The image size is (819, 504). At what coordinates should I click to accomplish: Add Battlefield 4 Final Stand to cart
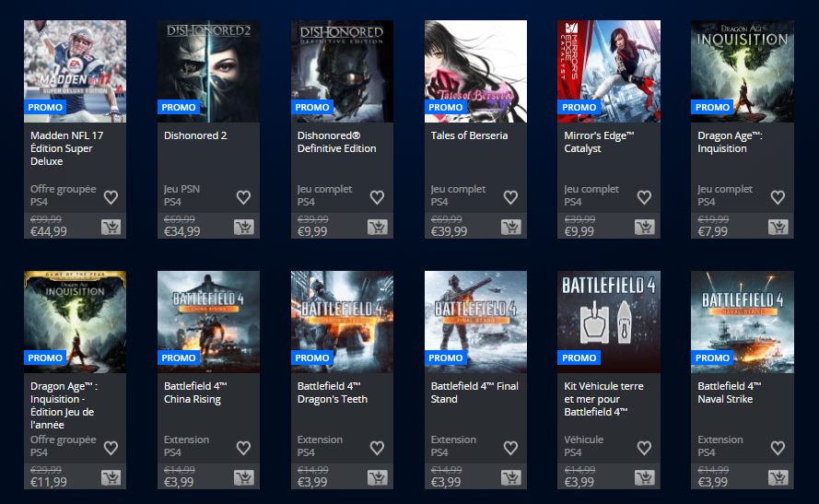point(510,477)
